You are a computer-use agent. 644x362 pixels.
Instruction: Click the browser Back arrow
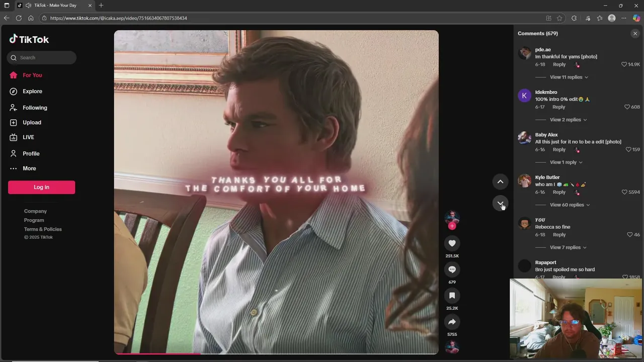[7, 18]
